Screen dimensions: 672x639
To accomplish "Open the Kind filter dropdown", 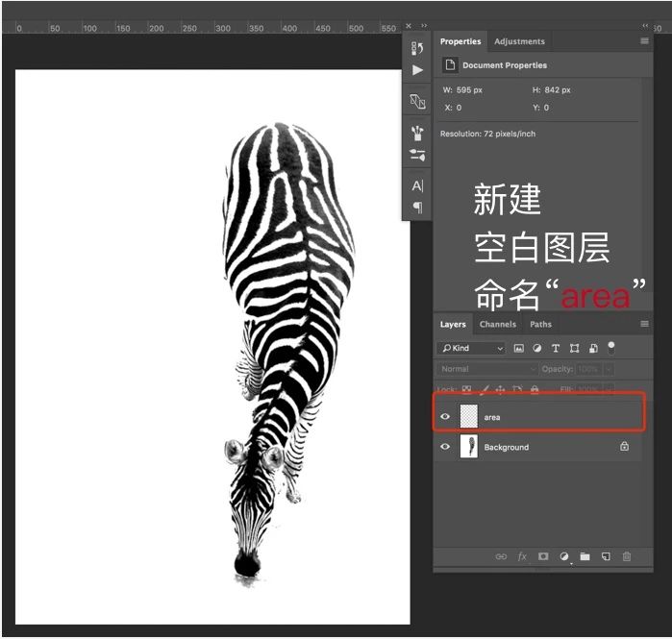I will point(470,348).
